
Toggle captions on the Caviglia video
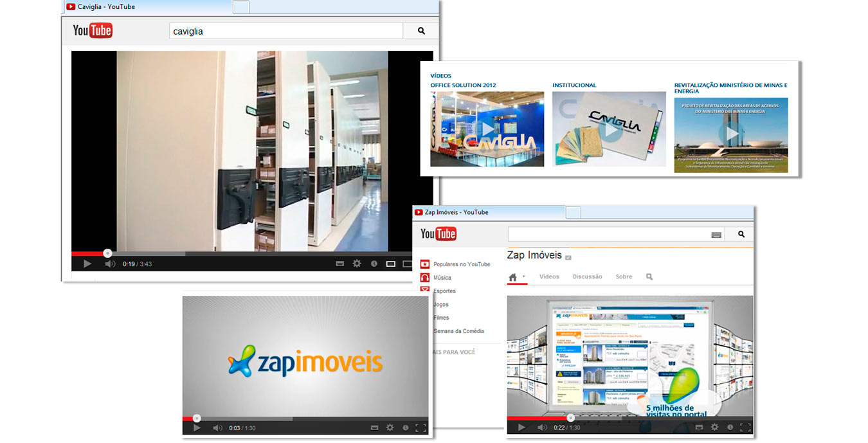(340, 264)
